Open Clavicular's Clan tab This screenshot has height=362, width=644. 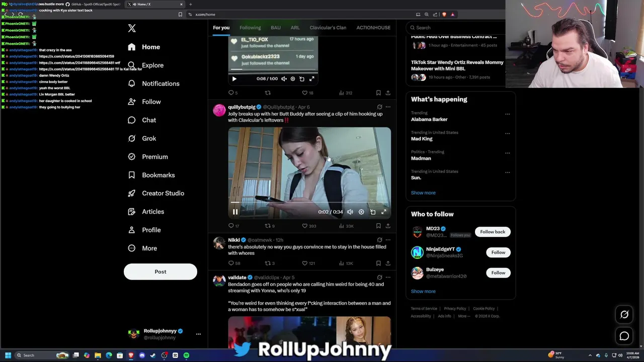pyautogui.click(x=328, y=28)
